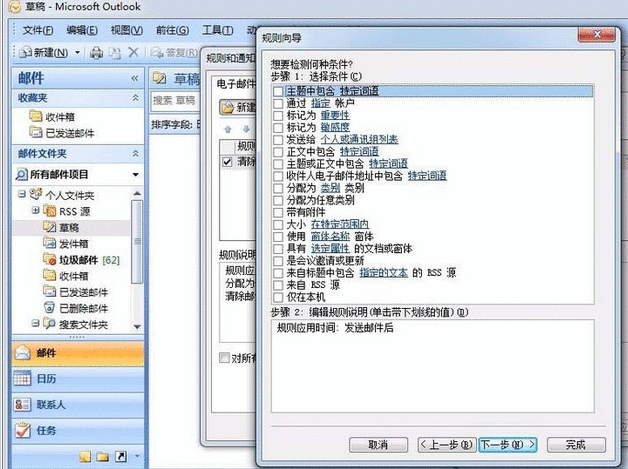The width and height of the screenshot is (628, 469).
Task: Click the shortcuts icon in the bottom bar
Action: (121, 457)
